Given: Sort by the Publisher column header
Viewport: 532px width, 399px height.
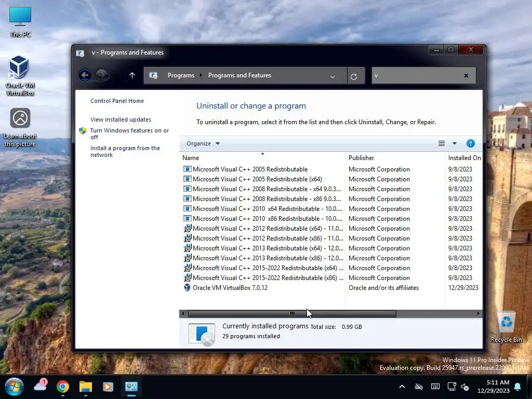Looking at the screenshot, I should (395, 158).
